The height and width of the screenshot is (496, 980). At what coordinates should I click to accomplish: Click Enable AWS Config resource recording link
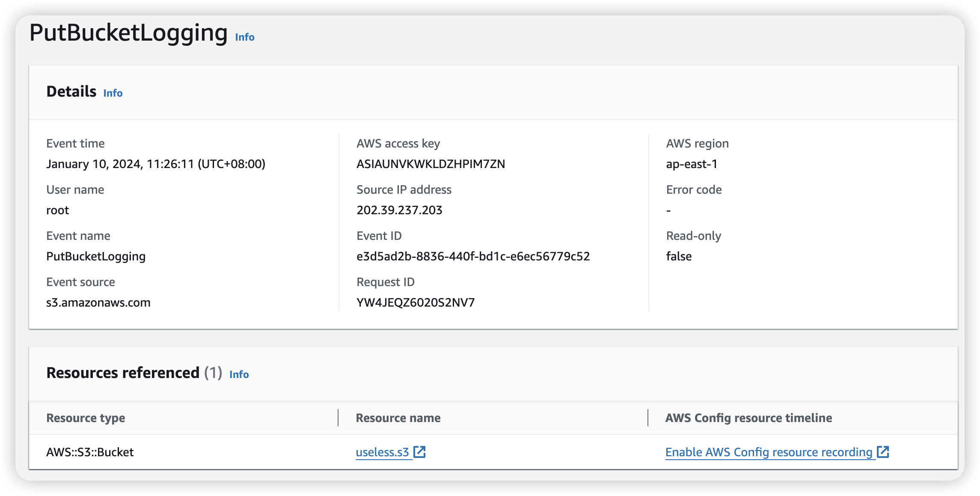coord(769,452)
